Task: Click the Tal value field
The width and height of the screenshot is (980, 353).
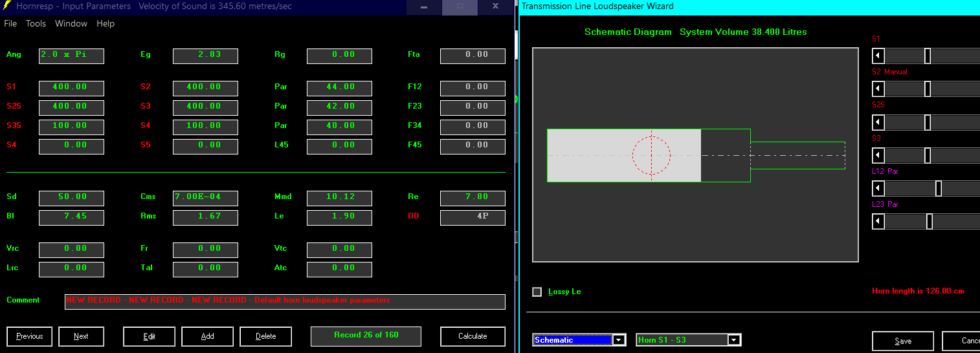Action: [x=205, y=269]
